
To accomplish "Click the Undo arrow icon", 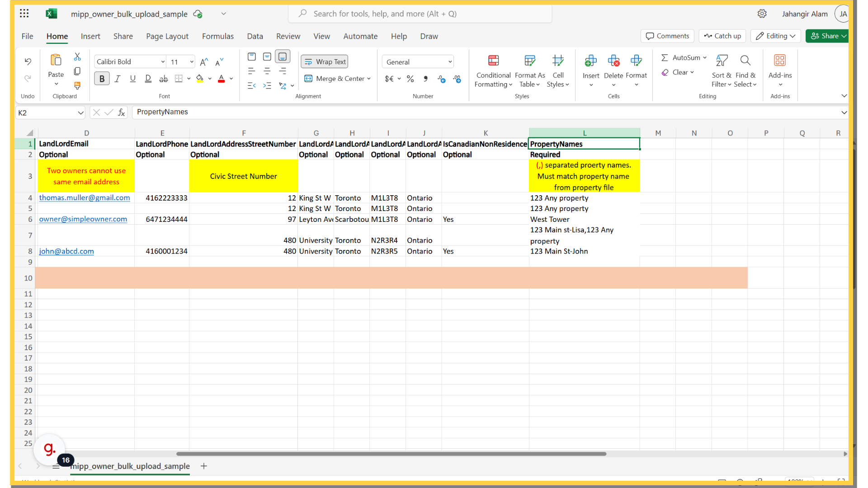I will (28, 61).
